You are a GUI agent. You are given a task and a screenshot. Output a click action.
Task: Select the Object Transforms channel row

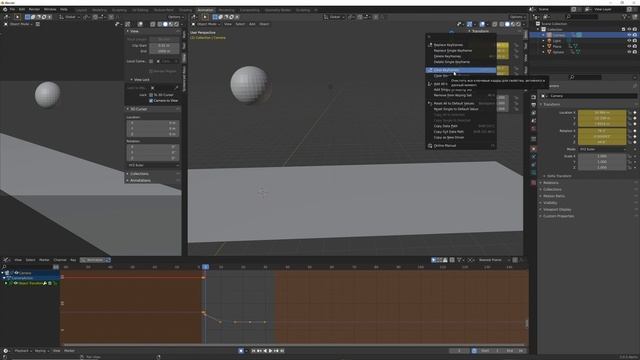(30, 283)
